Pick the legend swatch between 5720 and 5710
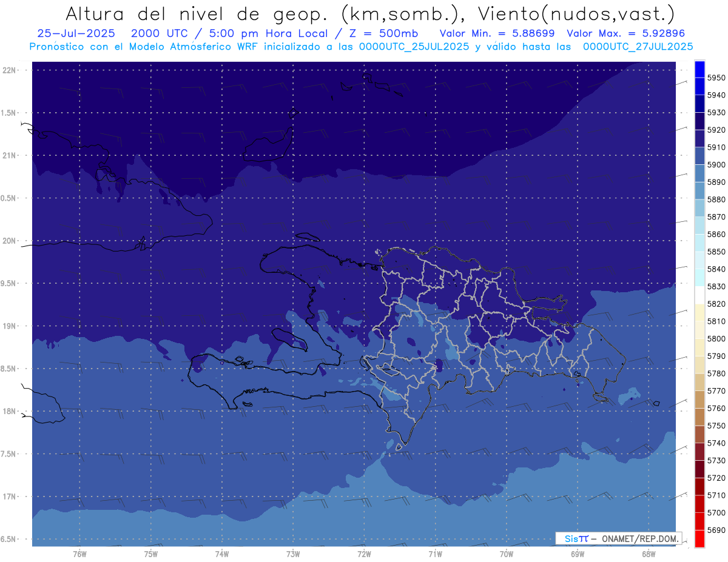The width and height of the screenshot is (728, 562). pyautogui.click(x=699, y=486)
